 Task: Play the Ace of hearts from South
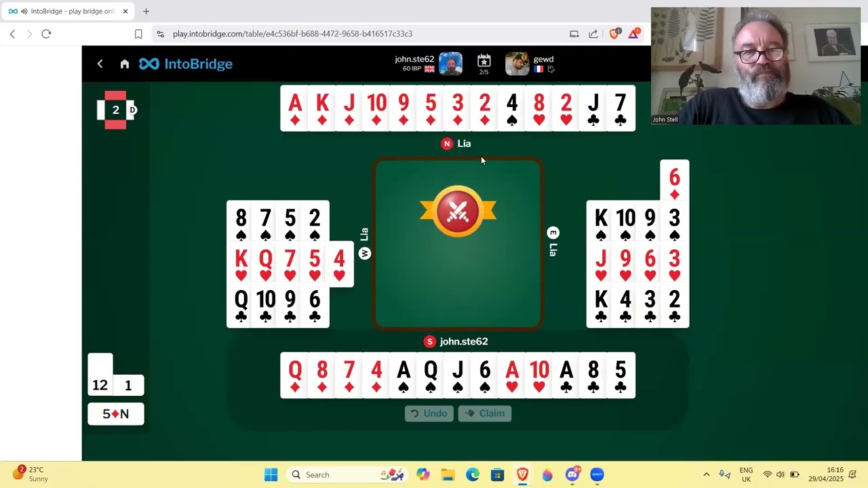click(512, 375)
